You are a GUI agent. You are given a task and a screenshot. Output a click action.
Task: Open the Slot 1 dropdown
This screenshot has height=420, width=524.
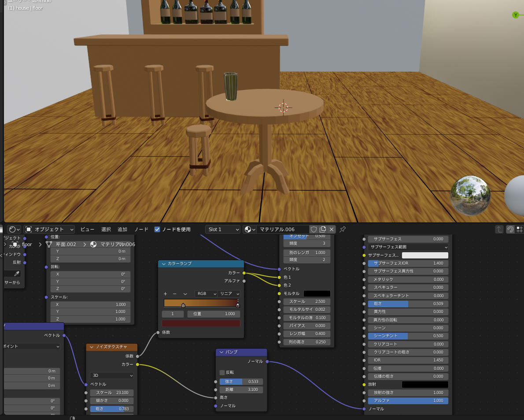tap(223, 229)
